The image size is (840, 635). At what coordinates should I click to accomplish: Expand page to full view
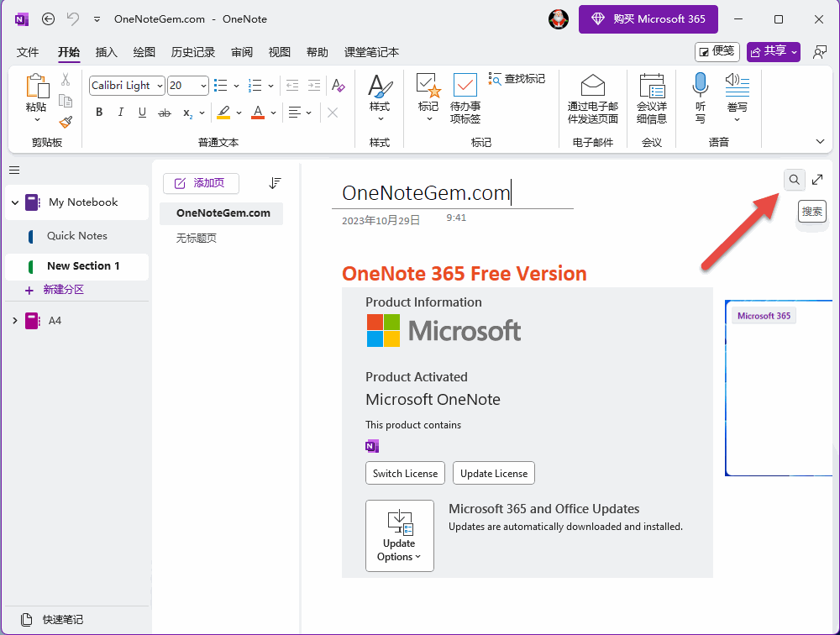[817, 180]
